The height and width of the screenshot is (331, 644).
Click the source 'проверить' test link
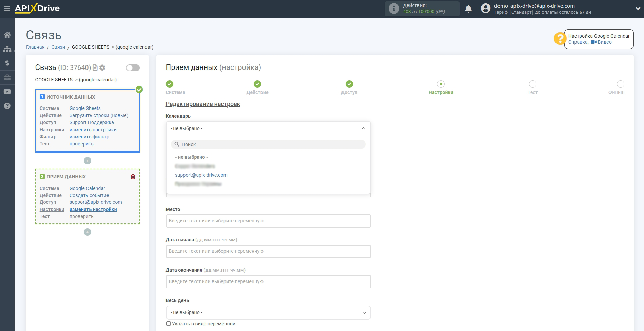(81, 144)
